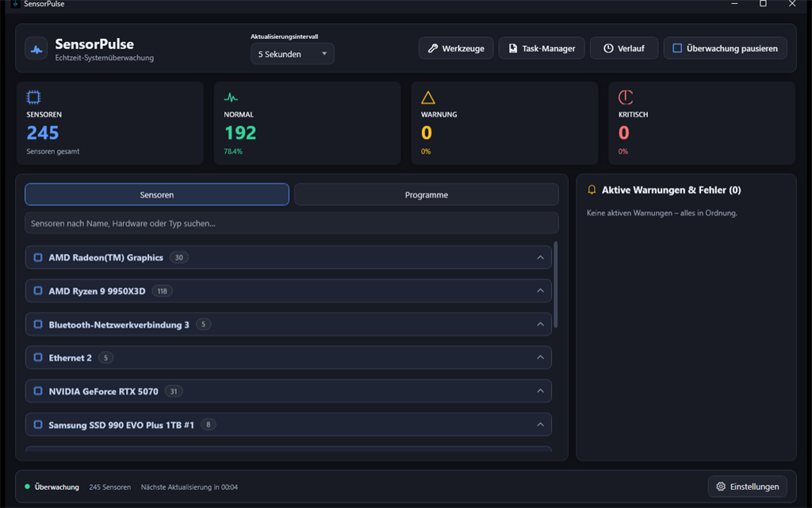The image size is (812, 508).
Task: Open the Verlauf history button
Action: [x=624, y=48]
